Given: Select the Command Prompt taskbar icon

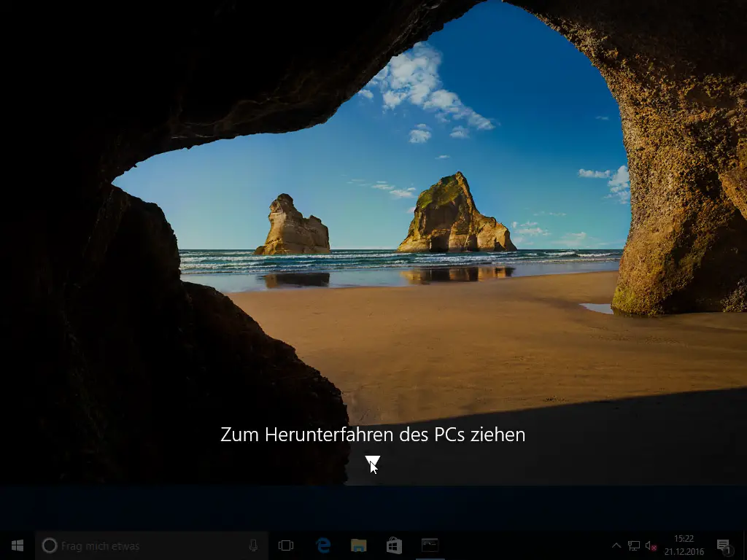Looking at the screenshot, I should click(x=430, y=545).
